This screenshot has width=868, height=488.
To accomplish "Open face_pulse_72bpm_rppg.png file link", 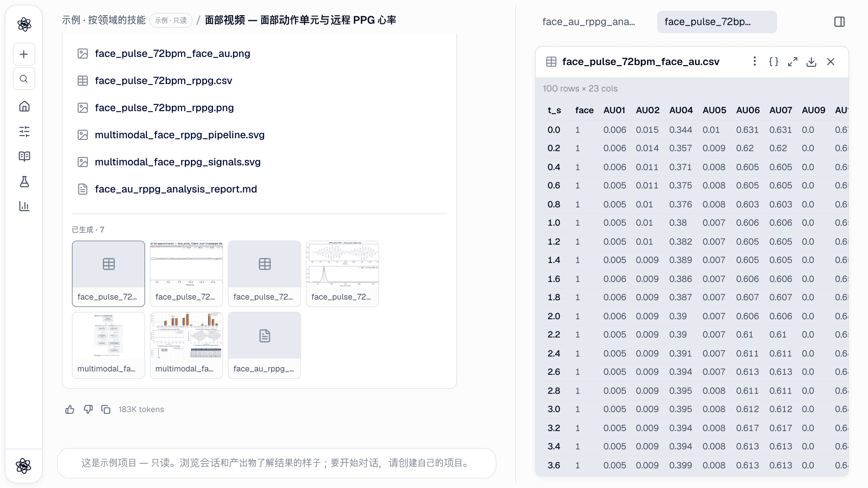I will pos(164,108).
